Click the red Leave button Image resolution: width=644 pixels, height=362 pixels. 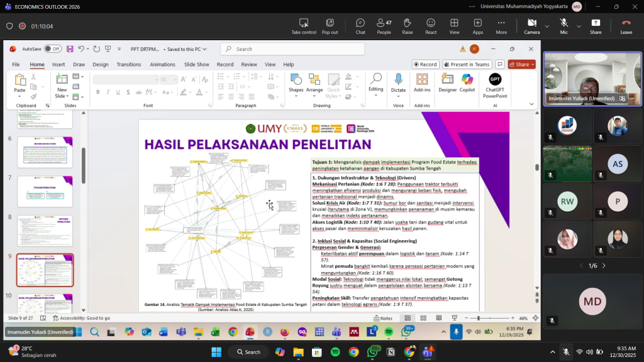(x=626, y=26)
